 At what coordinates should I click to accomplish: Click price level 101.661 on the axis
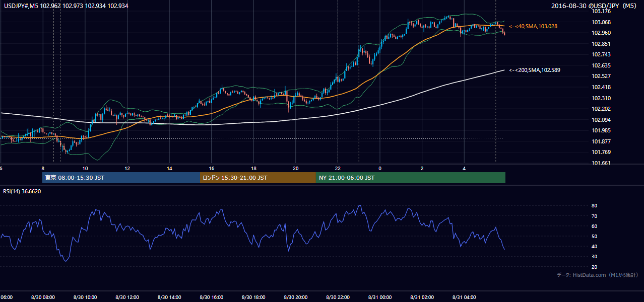[601, 164]
